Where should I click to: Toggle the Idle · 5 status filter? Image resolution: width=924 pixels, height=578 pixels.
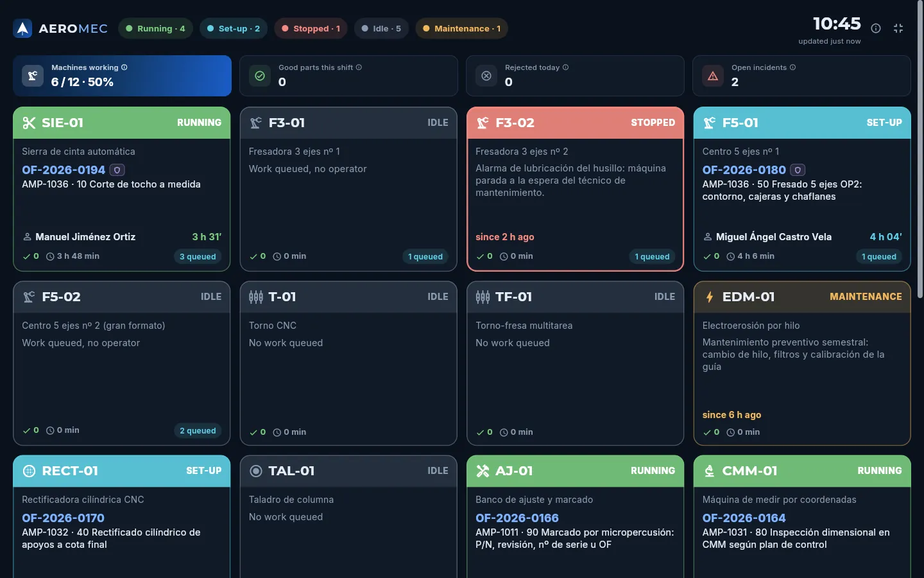click(x=381, y=28)
